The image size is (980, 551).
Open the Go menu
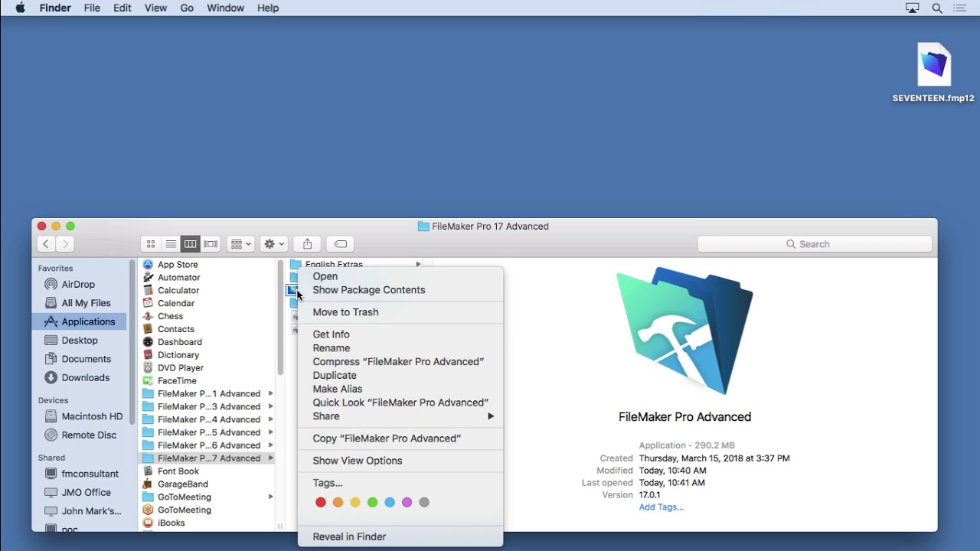(x=187, y=8)
